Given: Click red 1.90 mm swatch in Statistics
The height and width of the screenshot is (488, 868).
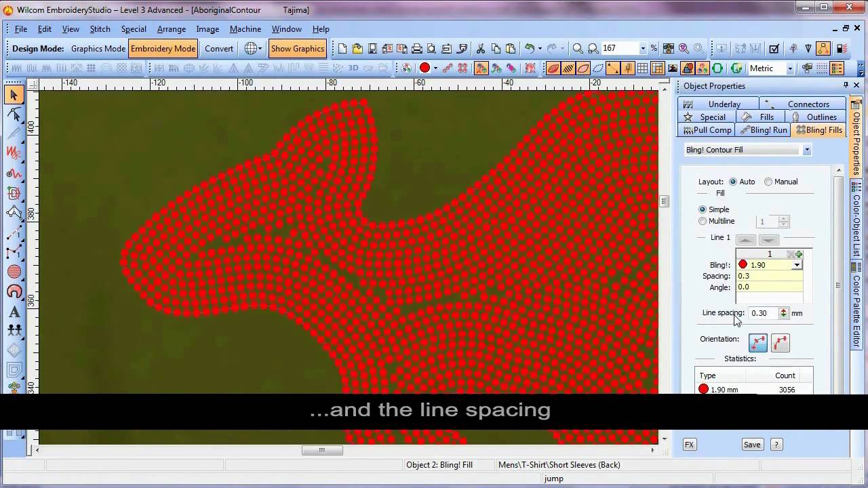Looking at the screenshot, I should point(703,389).
